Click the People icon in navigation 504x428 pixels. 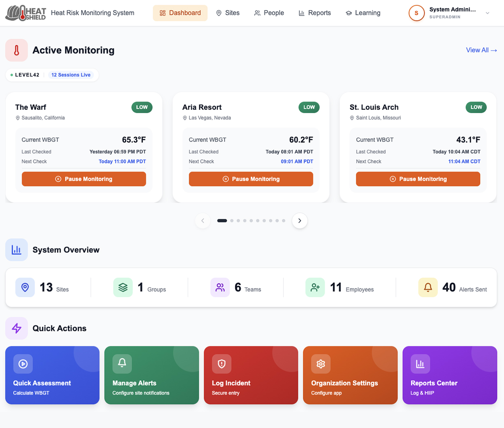257,13
